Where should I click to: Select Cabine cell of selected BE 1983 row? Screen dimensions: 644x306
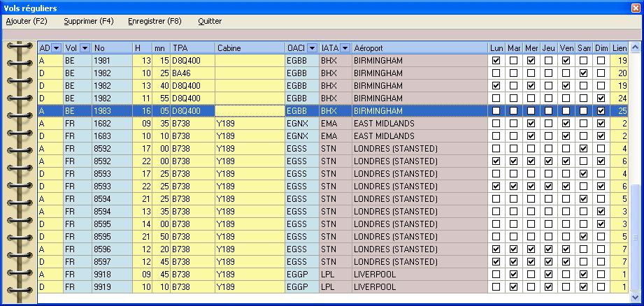point(249,111)
